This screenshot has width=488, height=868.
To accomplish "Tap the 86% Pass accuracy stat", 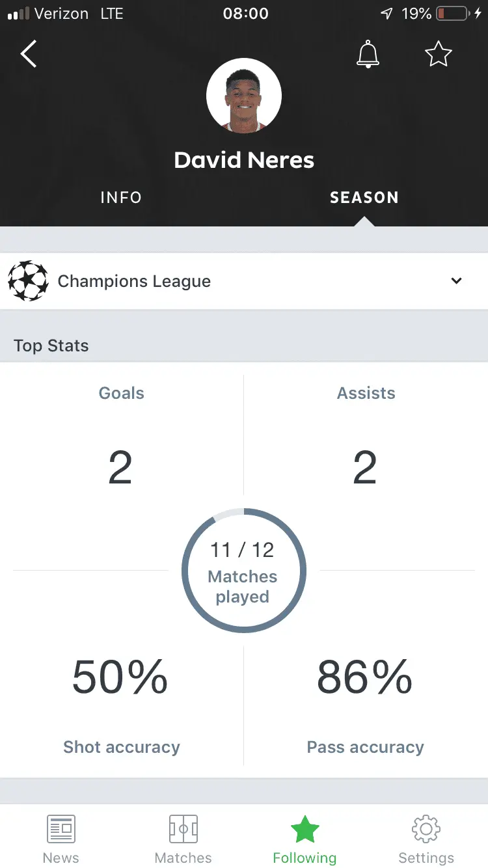I will [x=365, y=678].
